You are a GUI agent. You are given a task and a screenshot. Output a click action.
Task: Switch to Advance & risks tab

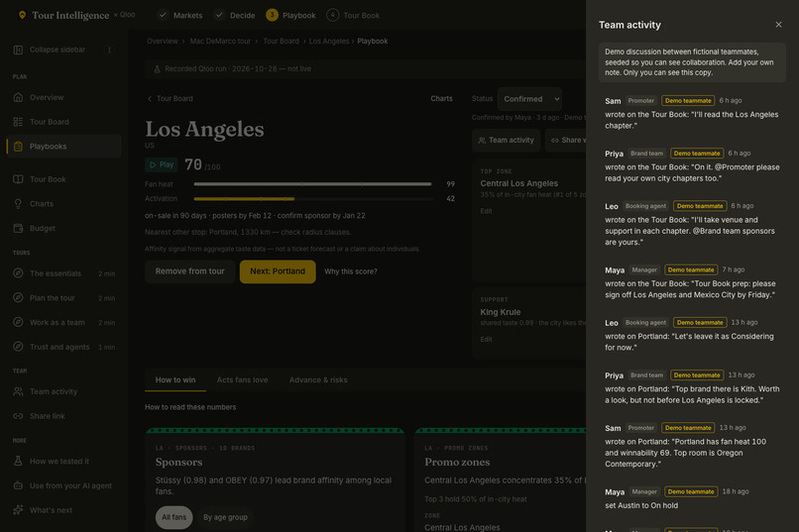pos(318,379)
